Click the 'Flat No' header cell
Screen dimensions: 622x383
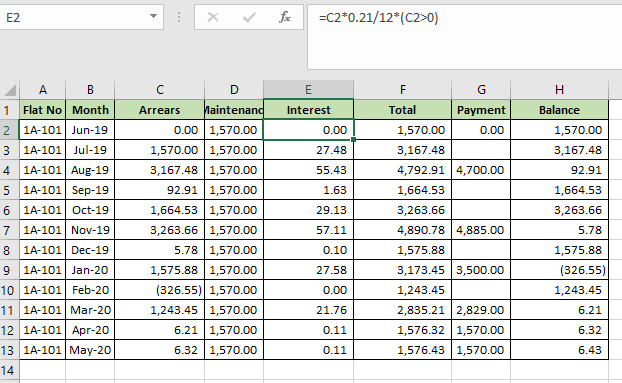pos(42,110)
